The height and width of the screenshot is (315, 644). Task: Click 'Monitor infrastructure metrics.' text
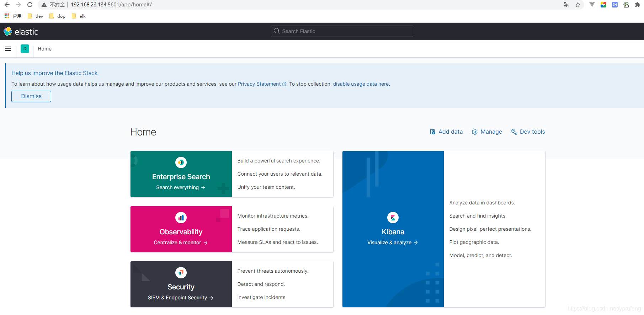coord(273,216)
